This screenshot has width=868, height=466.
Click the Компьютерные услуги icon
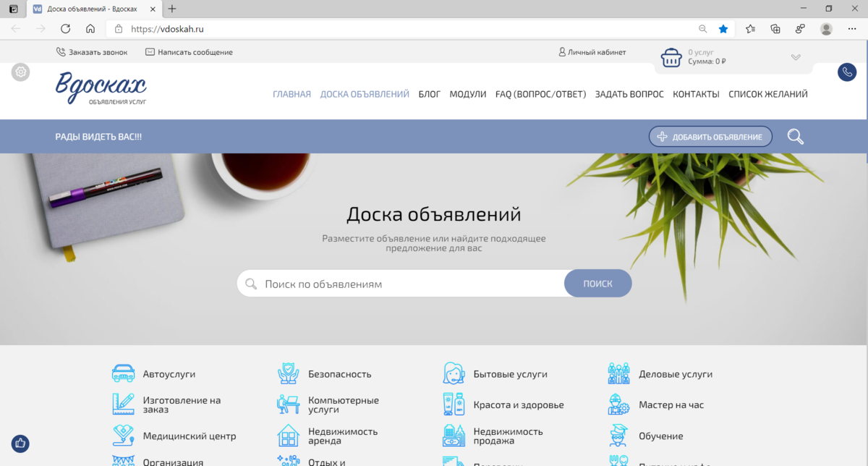point(289,404)
